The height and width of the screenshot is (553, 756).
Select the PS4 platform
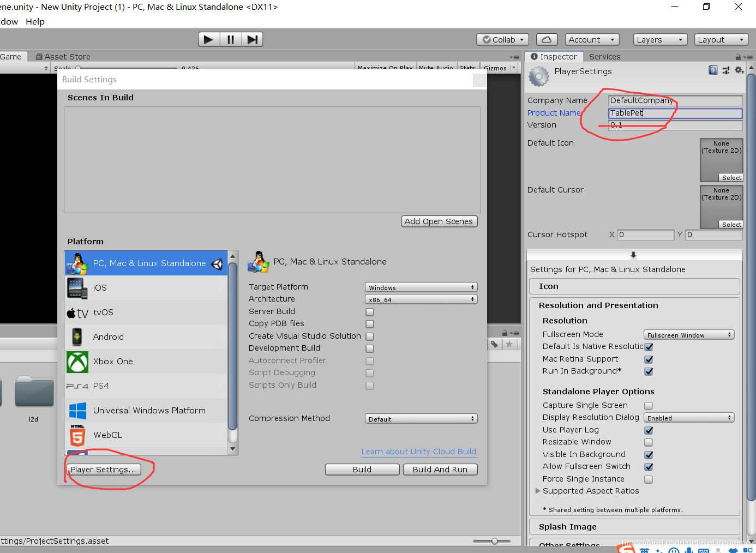pos(146,386)
